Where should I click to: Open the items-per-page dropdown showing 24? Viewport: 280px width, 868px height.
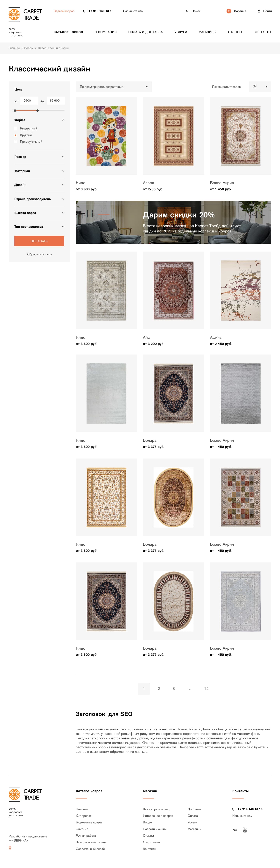[x=260, y=87]
